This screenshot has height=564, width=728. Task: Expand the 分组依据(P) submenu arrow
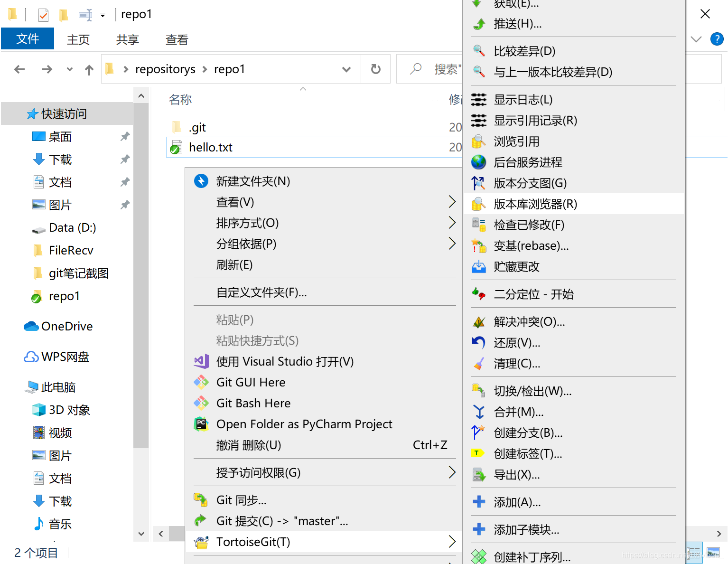coord(452,244)
